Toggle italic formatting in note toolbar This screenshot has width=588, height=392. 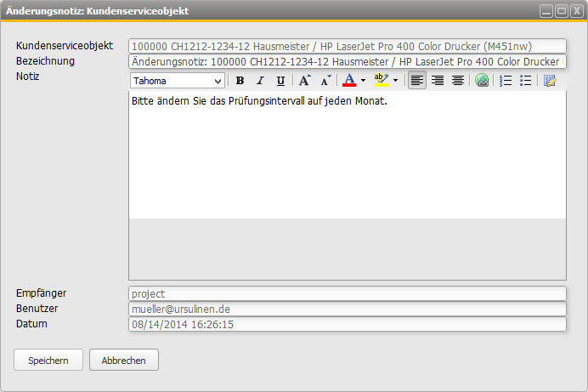(x=260, y=80)
